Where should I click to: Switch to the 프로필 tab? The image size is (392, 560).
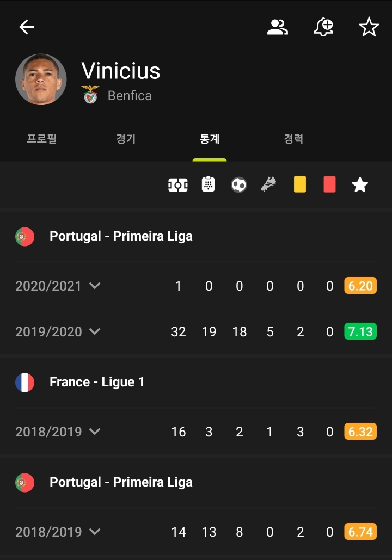pos(42,139)
